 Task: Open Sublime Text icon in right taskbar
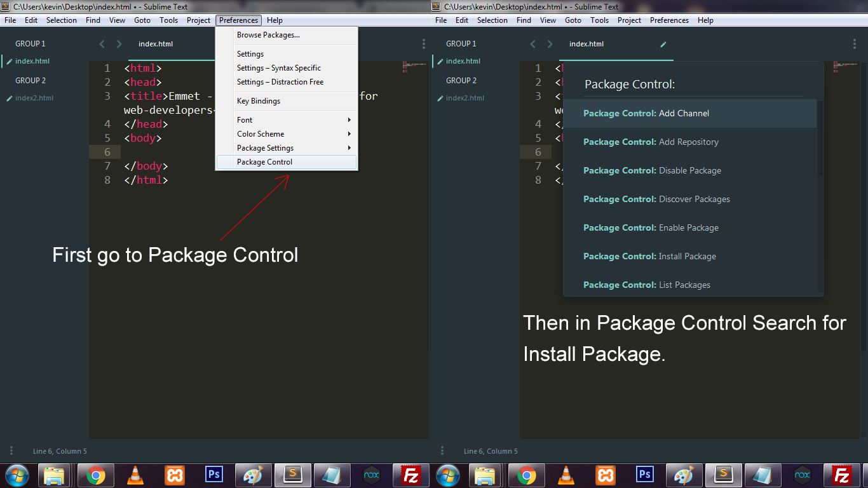tap(723, 475)
